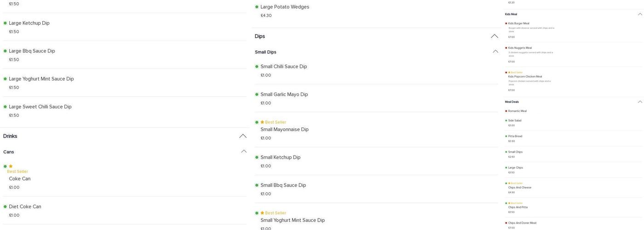The width and height of the screenshot is (644, 230).
Task: Collapse the Meal Deals section
Action: pyautogui.click(x=640, y=102)
